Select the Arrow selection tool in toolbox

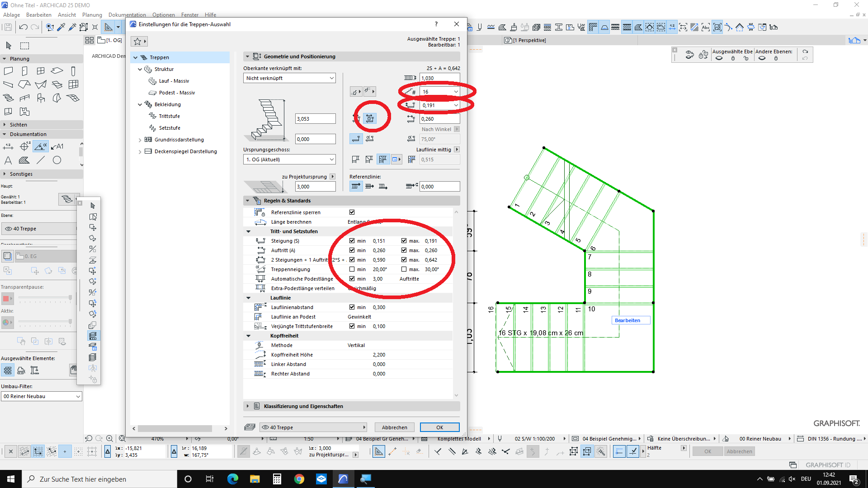(9, 46)
